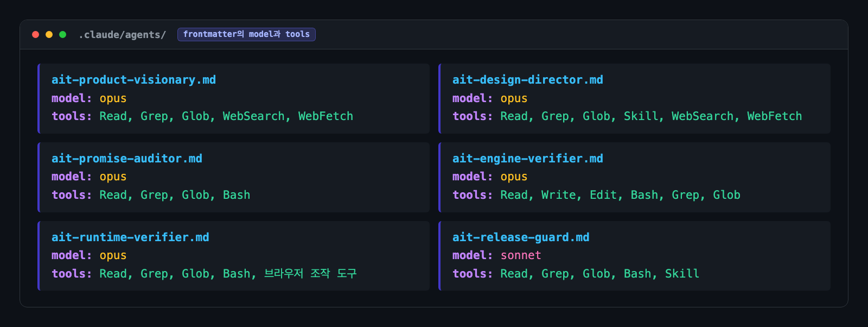Select sonnet model value in ait-release-guard card
Image resolution: width=868 pixels, height=327 pixels.
click(x=521, y=255)
